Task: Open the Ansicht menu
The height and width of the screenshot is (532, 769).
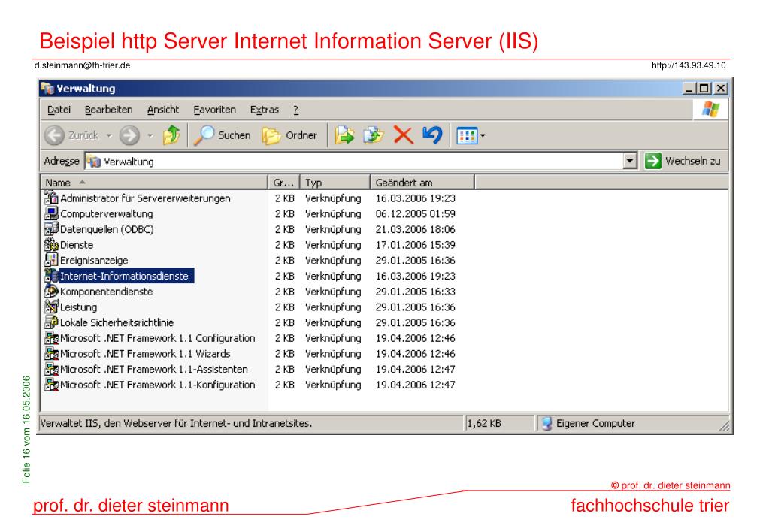Action: point(163,110)
